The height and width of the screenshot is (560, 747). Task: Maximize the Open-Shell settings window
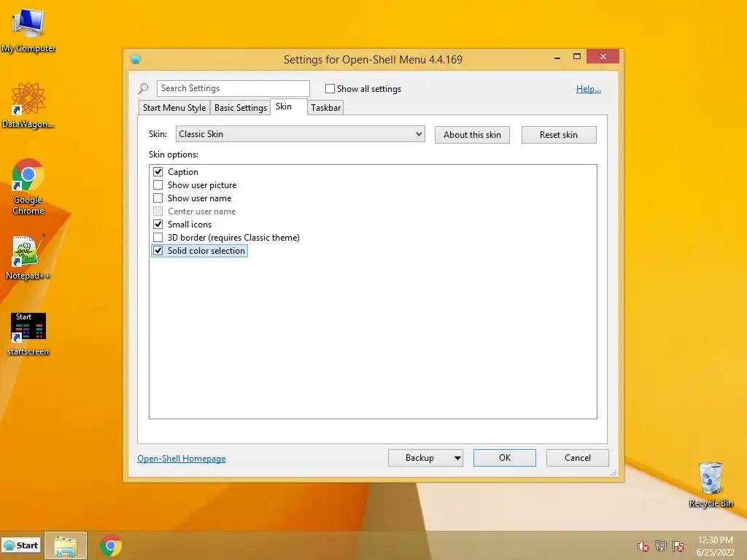[x=576, y=57]
